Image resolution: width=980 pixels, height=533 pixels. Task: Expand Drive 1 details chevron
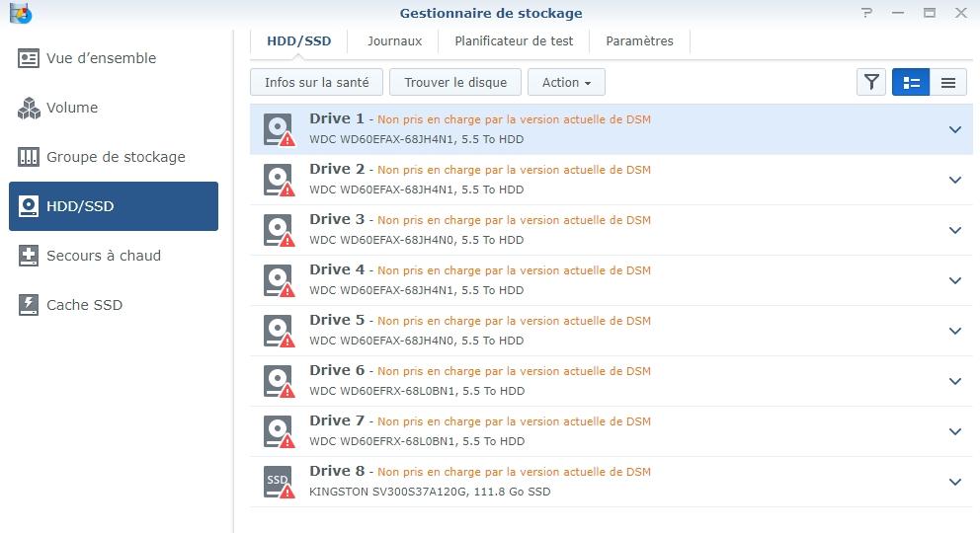click(x=955, y=130)
